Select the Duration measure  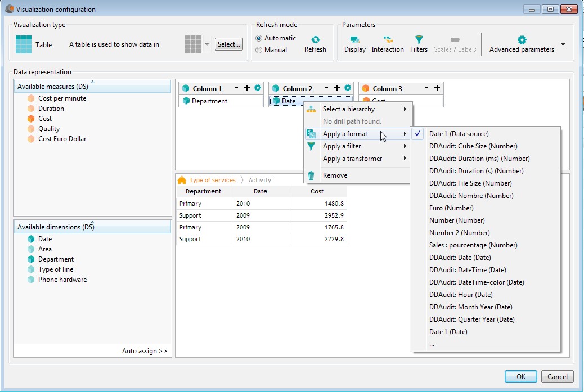pyautogui.click(x=51, y=109)
